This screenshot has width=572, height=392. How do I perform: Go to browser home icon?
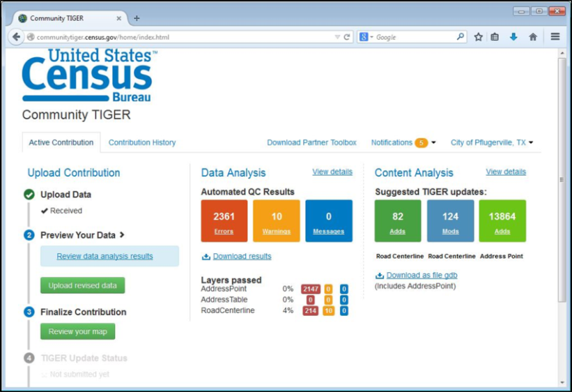[x=533, y=37]
